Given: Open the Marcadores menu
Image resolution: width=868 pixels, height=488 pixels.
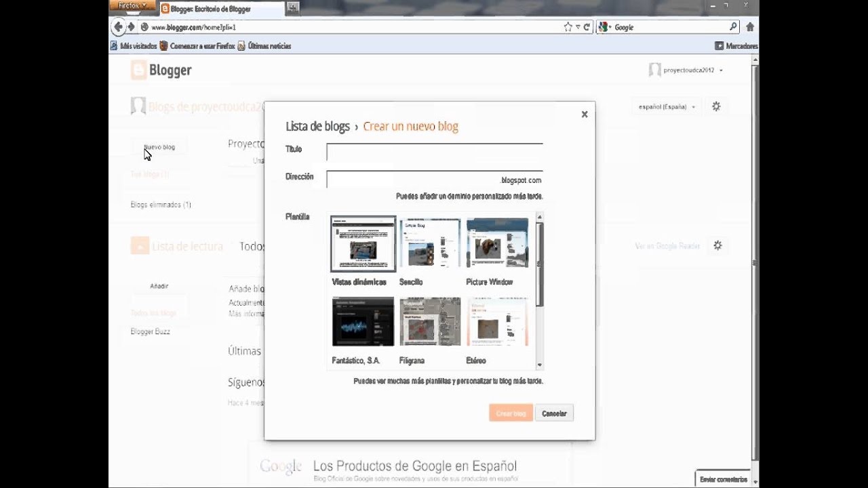Looking at the screenshot, I should coord(736,46).
